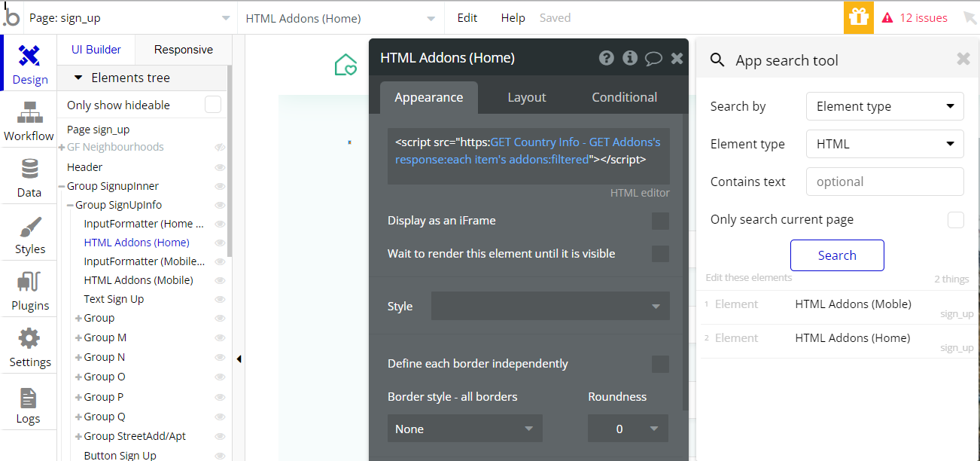Collapse the elements tree sidebar arrow
This screenshot has height=461, width=980.
pyautogui.click(x=239, y=359)
